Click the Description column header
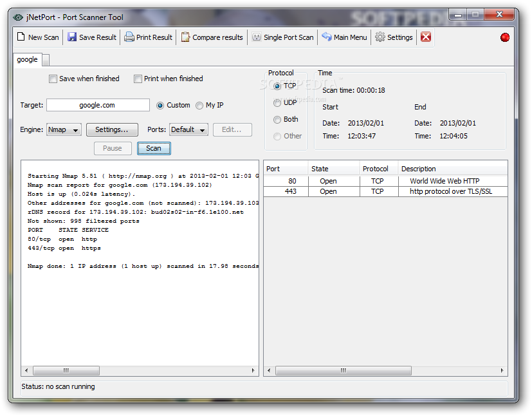The height and width of the screenshot is (416, 532). click(453, 169)
